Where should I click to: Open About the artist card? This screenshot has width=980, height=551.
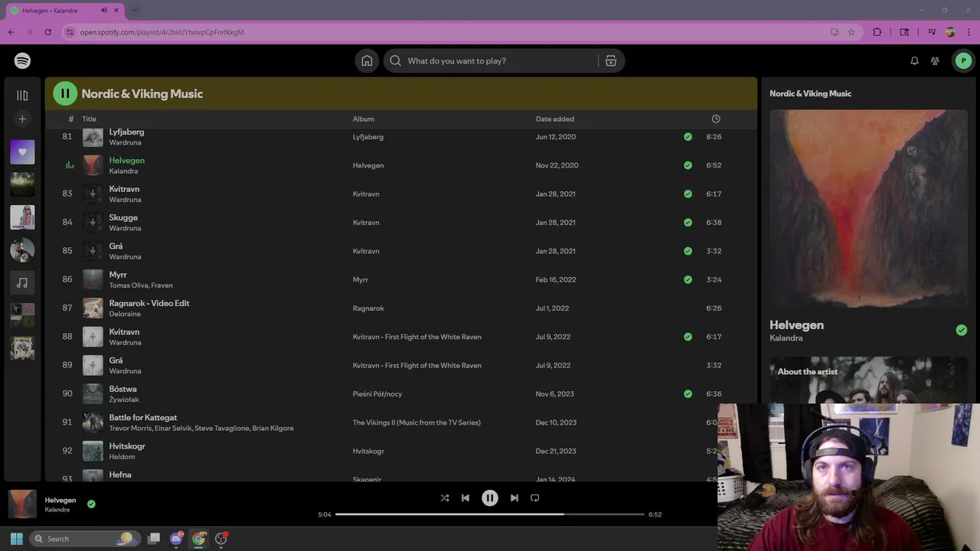(x=868, y=380)
